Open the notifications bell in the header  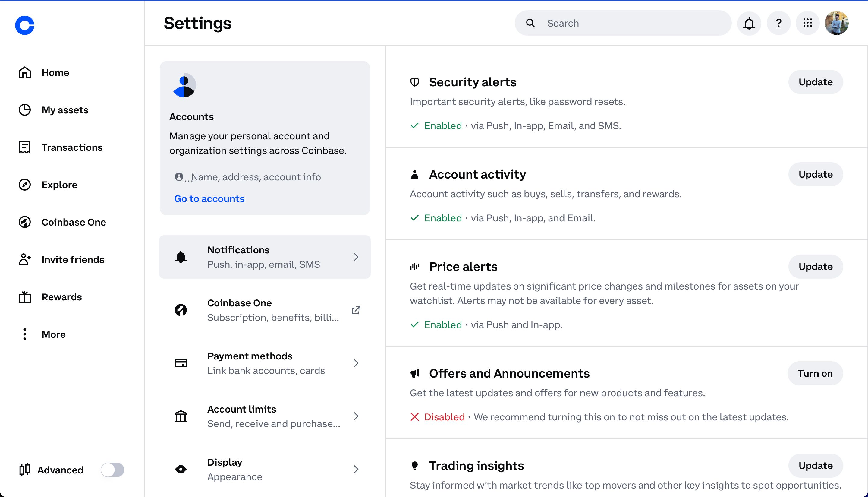click(x=749, y=23)
